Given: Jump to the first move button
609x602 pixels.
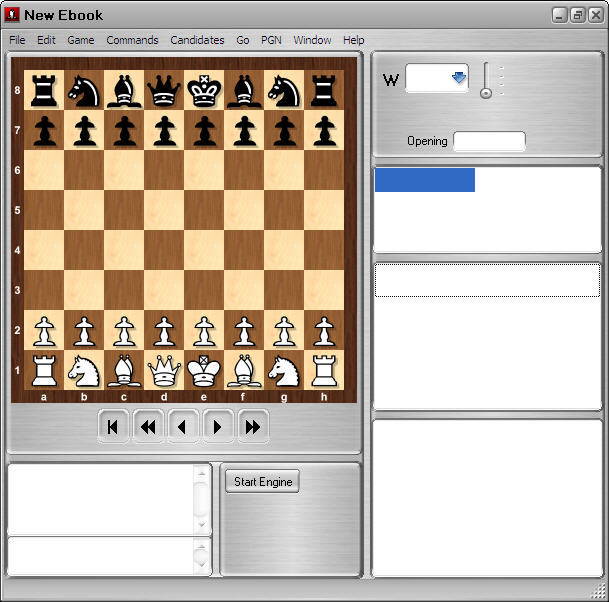Looking at the screenshot, I should coord(113,427).
